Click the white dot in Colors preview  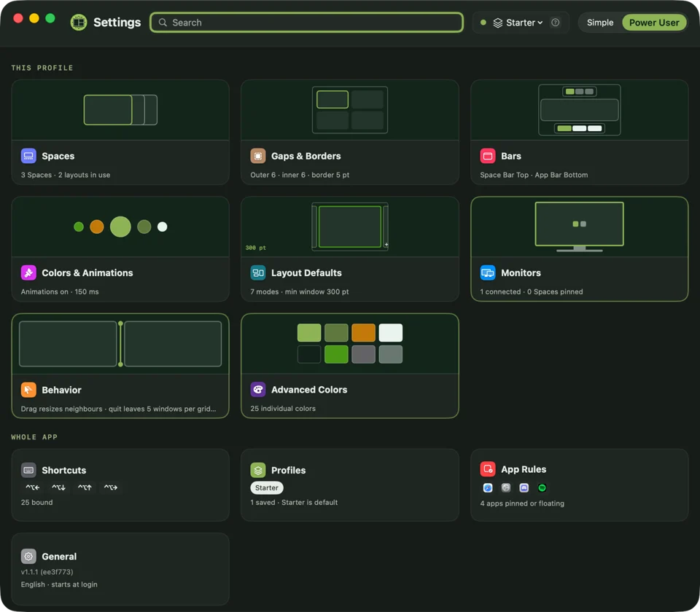point(163,227)
